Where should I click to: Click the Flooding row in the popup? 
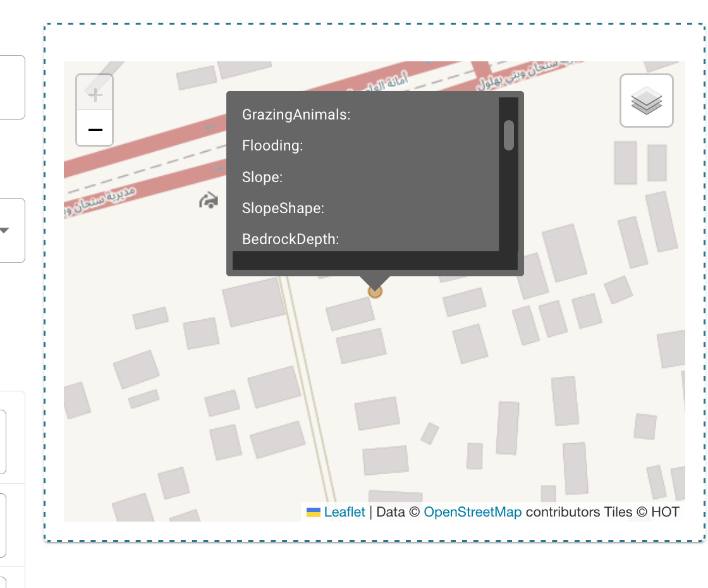(272, 146)
